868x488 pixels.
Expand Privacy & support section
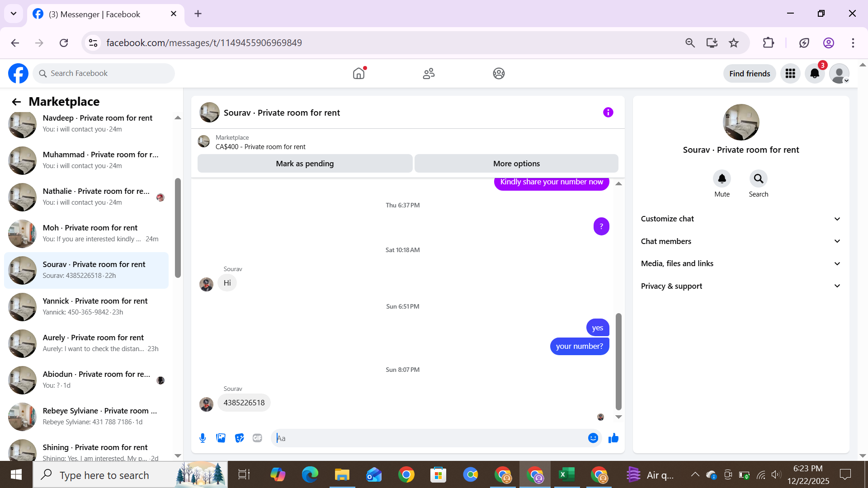741,286
